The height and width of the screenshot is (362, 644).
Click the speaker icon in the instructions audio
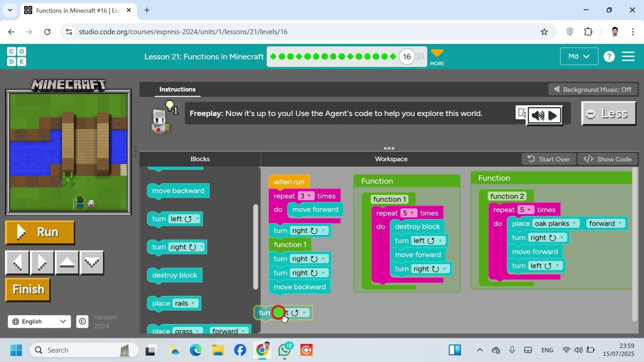coord(537,116)
